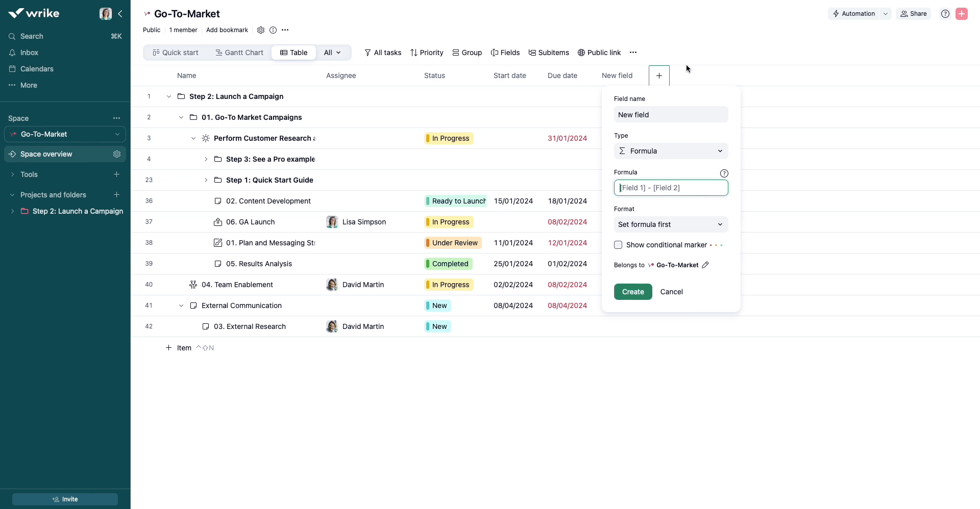Image resolution: width=980 pixels, height=509 pixels.
Task: Open the Type dropdown showing Formula
Action: (x=671, y=151)
